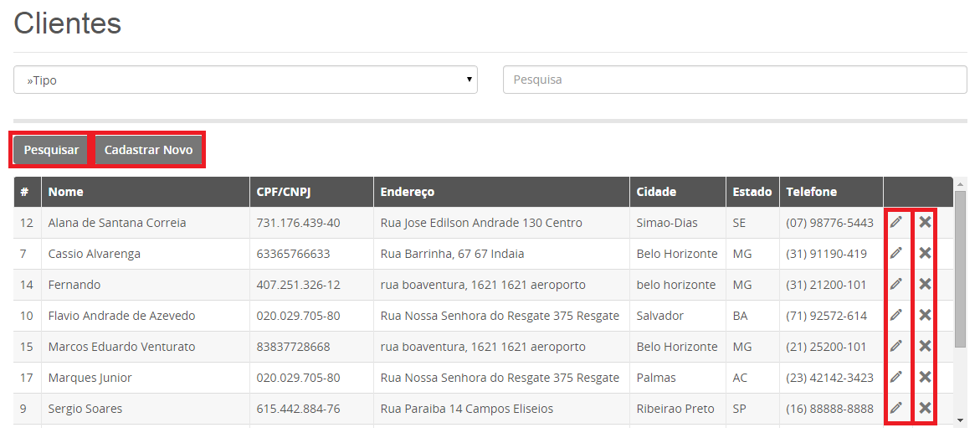Delete Marques Junior using the X icon
Viewport: 980px width, 438px height.
coord(926,377)
